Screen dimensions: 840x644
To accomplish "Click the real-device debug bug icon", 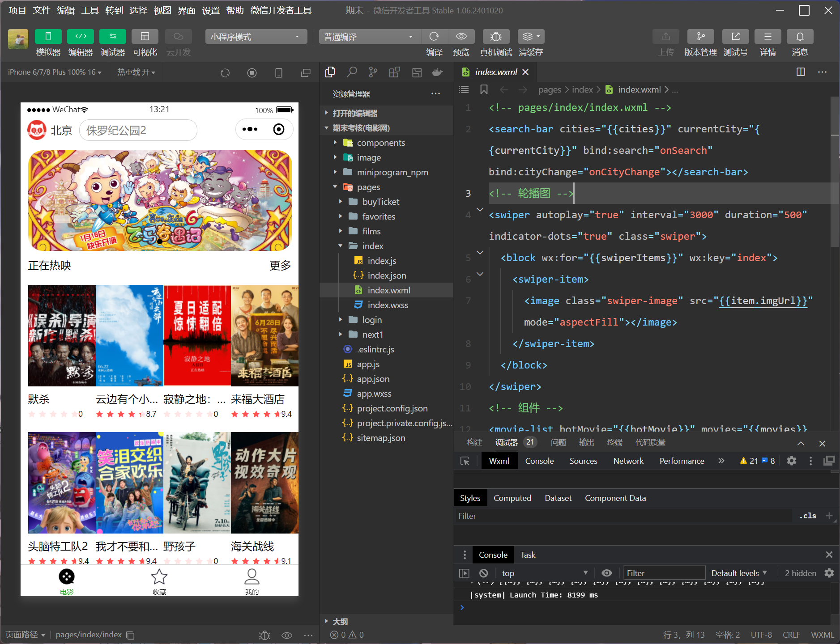I will click(496, 37).
